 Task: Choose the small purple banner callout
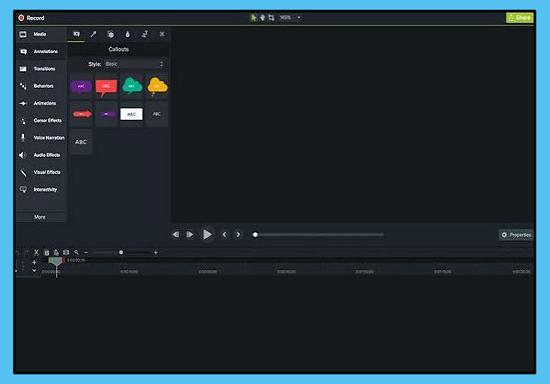point(106,114)
